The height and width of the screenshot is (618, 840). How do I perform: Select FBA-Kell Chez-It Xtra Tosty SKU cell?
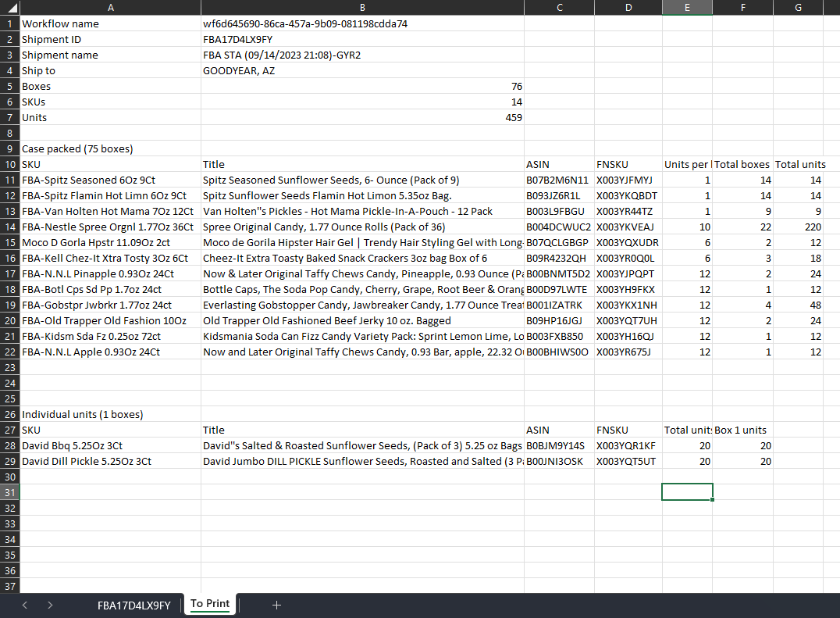click(x=110, y=258)
